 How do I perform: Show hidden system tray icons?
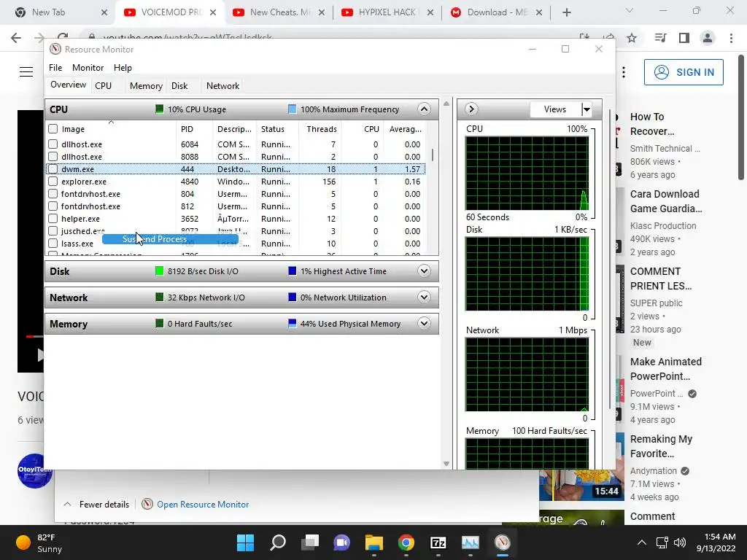coord(642,542)
